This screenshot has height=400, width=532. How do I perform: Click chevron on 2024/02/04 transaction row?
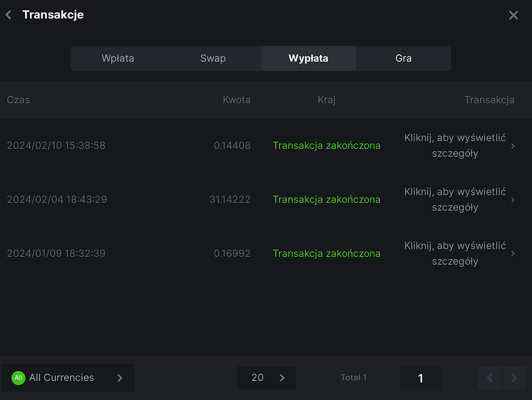[x=514, y=200]
